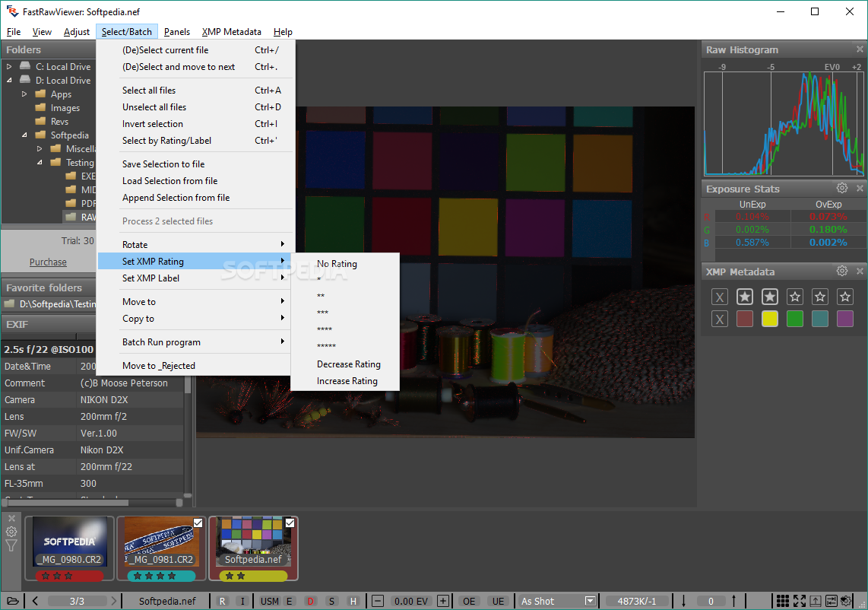This screenshot has height=610, width=868.
Task: Open Exposure Stats gear settings
Action: [842, 189]
